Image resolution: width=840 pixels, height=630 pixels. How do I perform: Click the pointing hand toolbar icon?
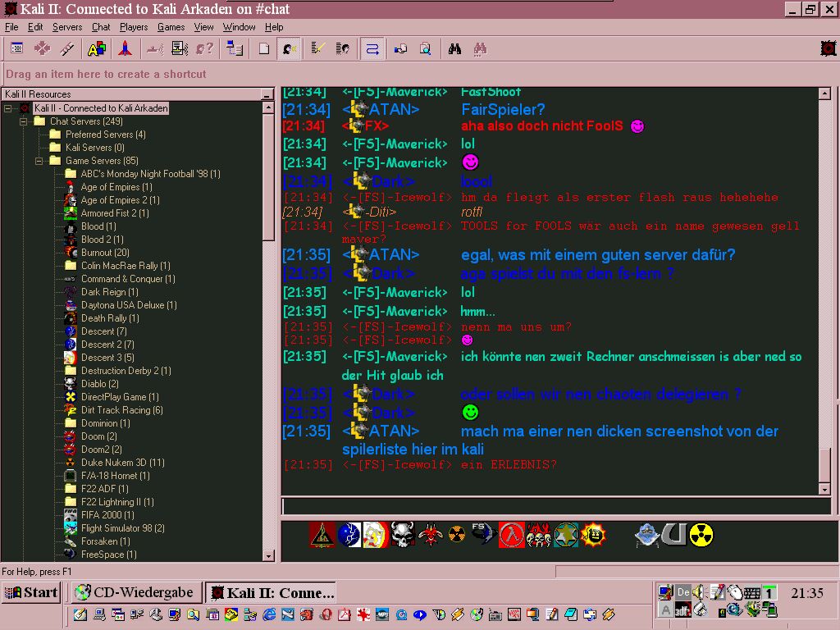400,49
